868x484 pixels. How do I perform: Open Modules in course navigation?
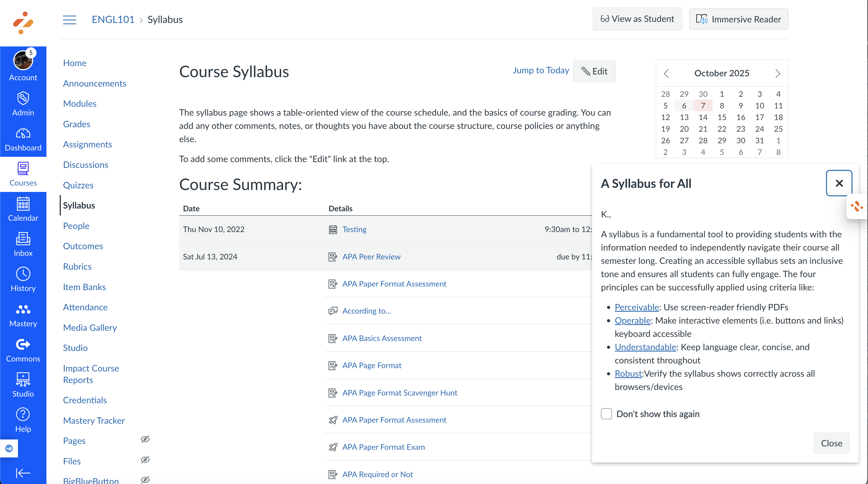(80, 103)
